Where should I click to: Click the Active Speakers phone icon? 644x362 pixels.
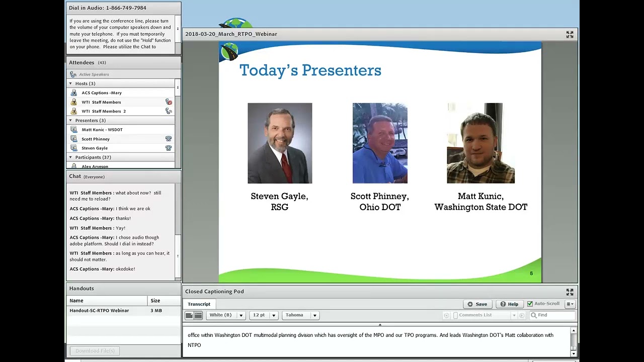coord(73,74)
